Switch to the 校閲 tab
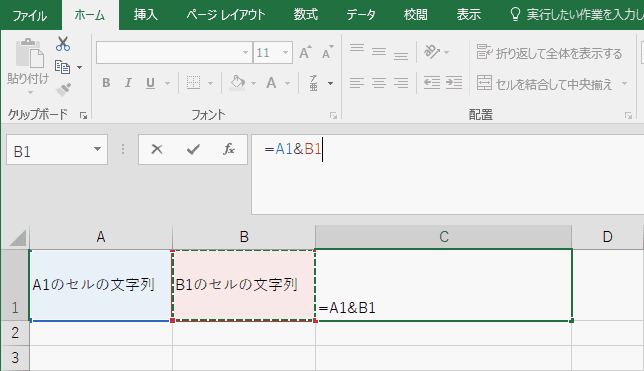The width and height of the screenshot is (644, 371). pos(416,15)
